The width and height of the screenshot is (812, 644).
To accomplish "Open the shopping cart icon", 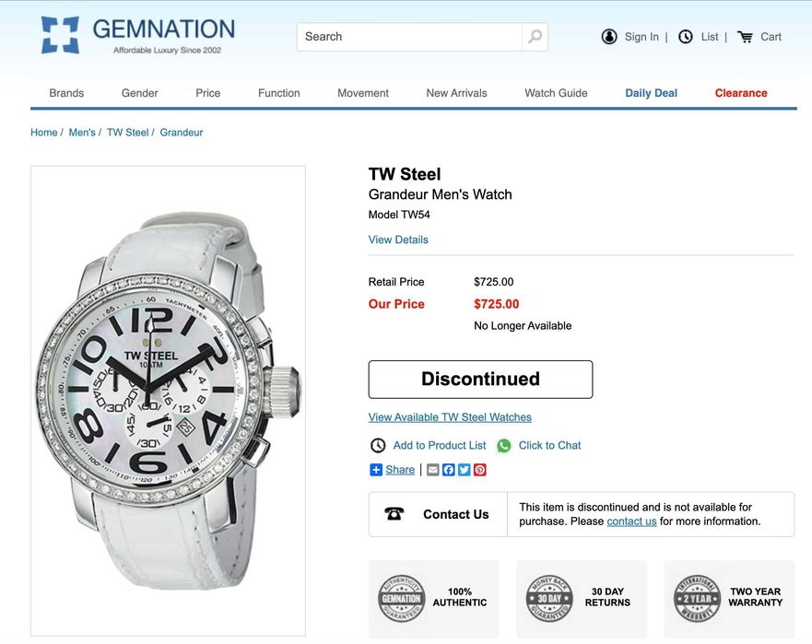I will (745, 37).
